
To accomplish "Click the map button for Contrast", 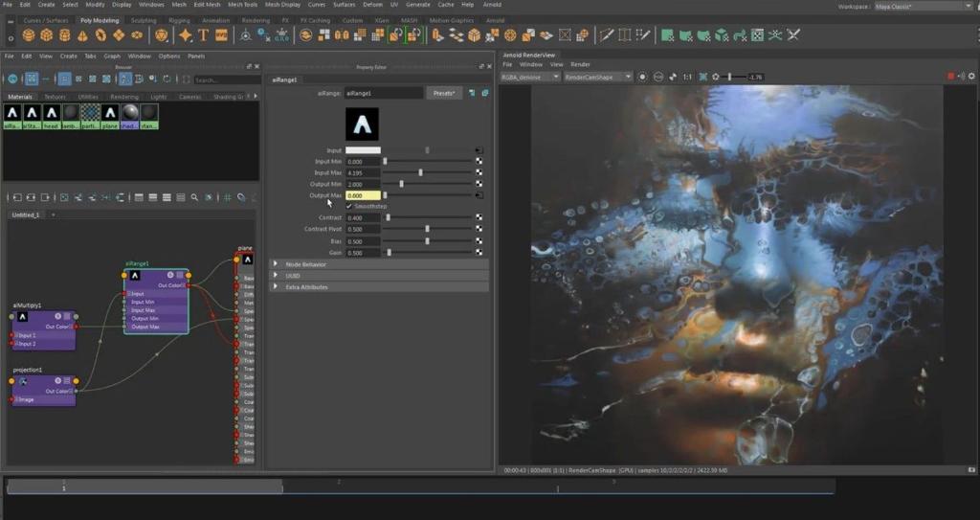I will (479, 217).
